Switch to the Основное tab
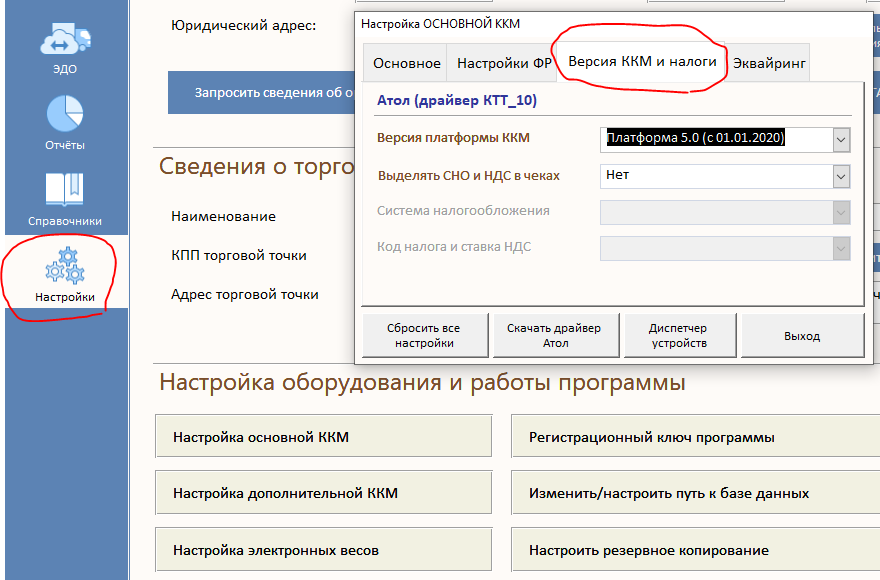 pos(406,63)
